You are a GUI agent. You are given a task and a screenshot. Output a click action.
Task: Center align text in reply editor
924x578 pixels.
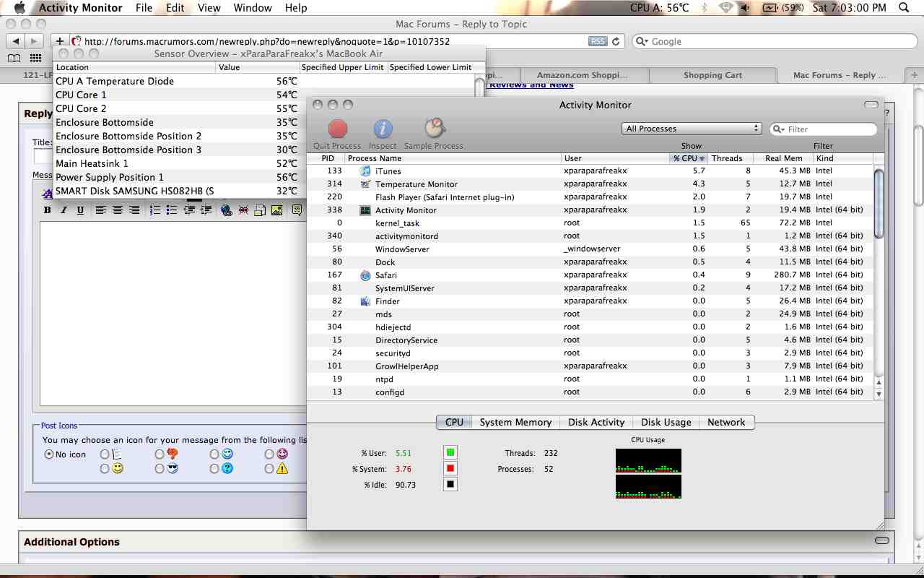tap(118, 210)
